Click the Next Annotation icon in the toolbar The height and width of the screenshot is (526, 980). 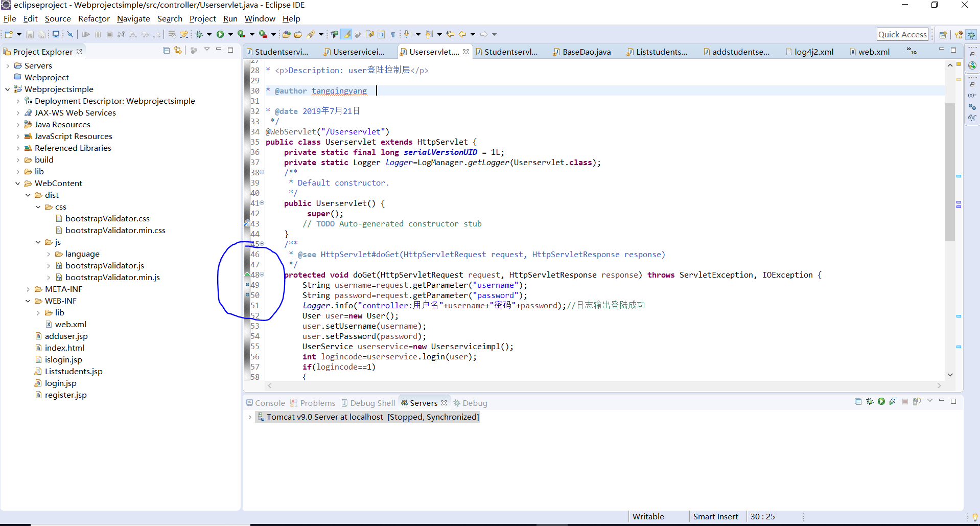(x=407, y=34)
